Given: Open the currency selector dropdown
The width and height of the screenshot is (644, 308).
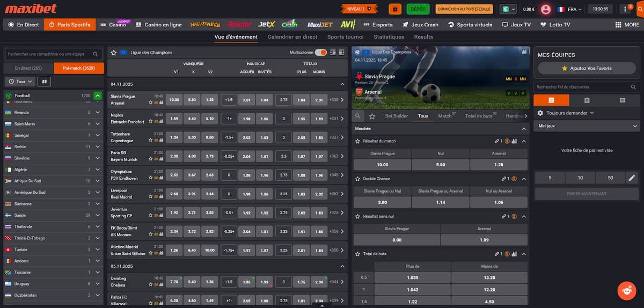Looking at the screenshot, I should 508,9.
